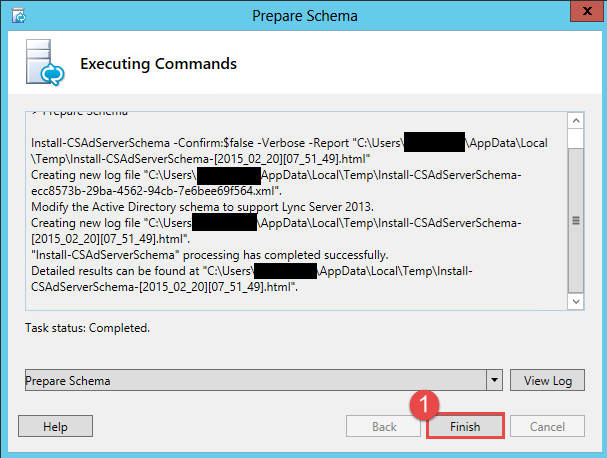Click the Executing Commands heading
The width and height of the screenshot is (607, 458).
coord(158,64)
